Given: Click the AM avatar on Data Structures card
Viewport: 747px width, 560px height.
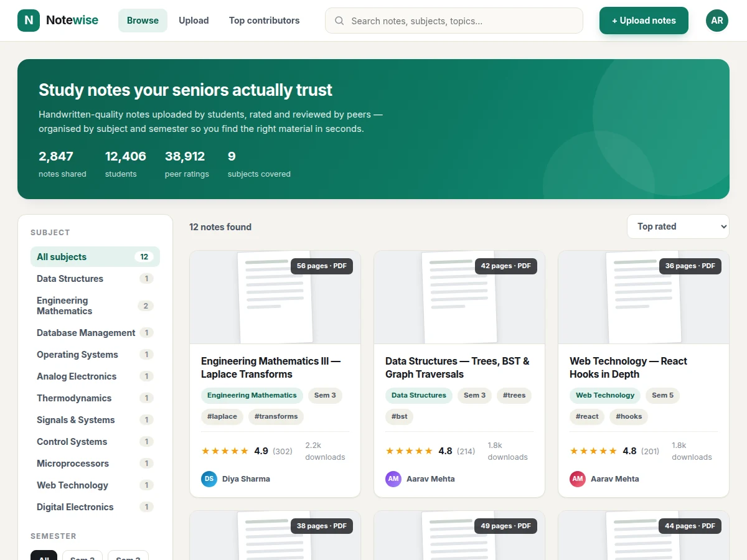Looking at the screenshot, I should (x=393, y=478).
